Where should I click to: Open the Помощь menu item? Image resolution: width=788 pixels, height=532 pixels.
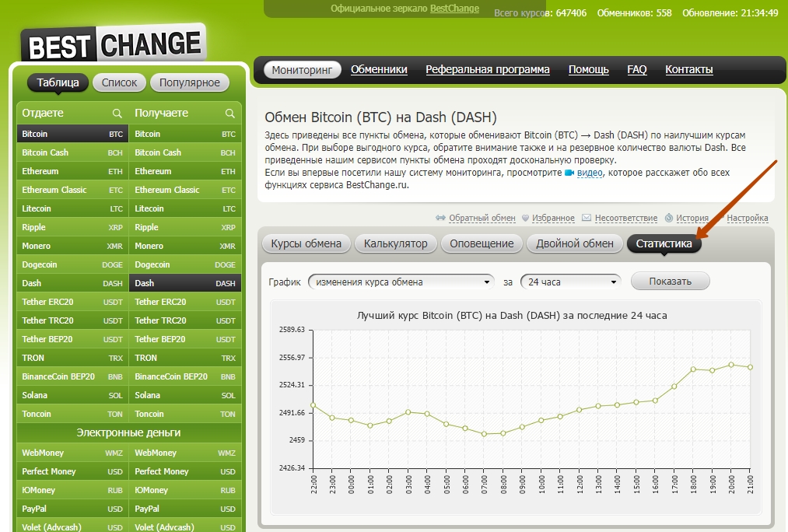[589, 69]
